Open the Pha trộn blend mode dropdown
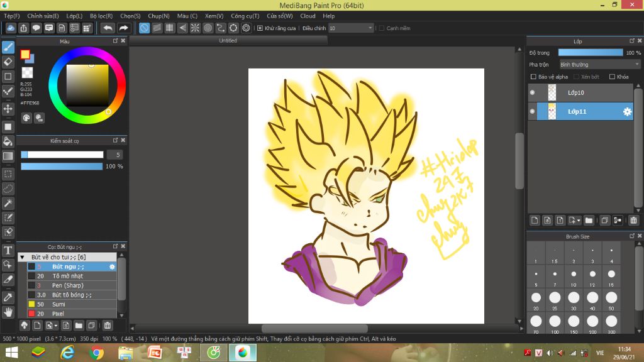 [x=599, y=65]
